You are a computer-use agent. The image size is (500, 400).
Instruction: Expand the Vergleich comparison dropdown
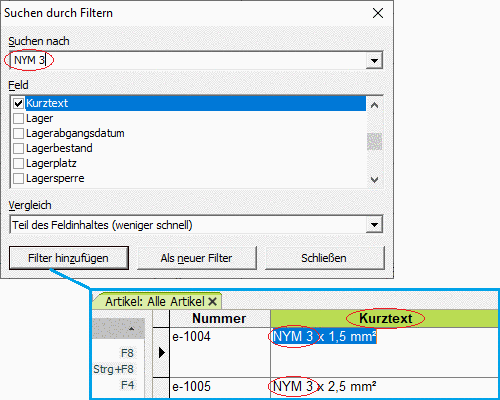click(x=374, y=225)
